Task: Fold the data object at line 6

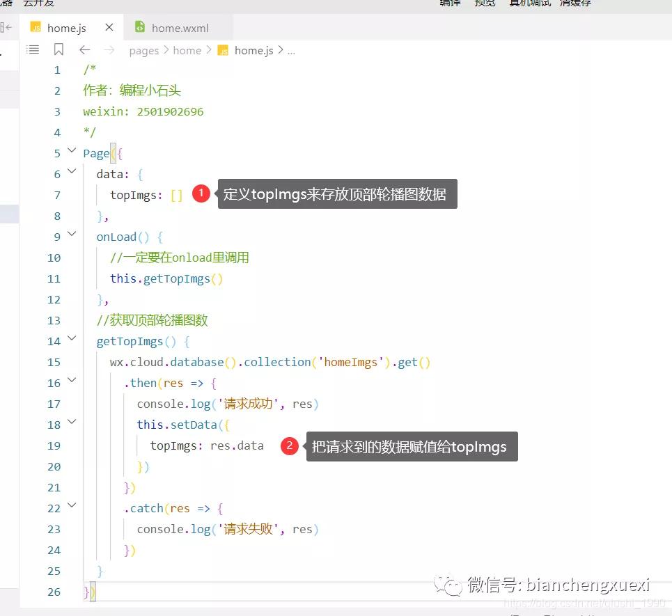Action: 72,172
